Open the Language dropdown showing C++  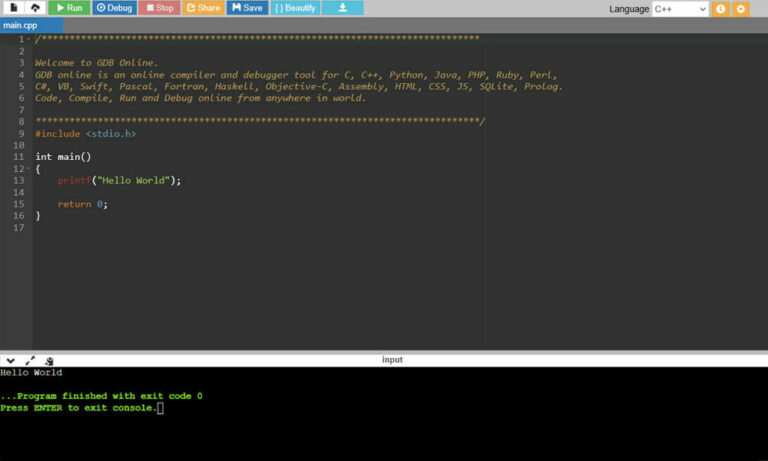(x=680, y=9)
